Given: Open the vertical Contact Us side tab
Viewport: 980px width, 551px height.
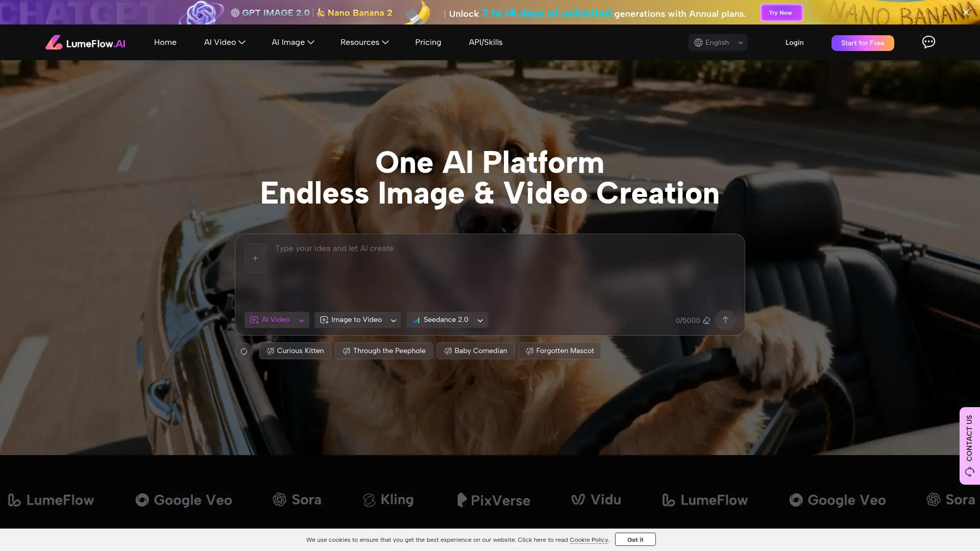Looking at the screenshot, I should (x=970, y=446).
